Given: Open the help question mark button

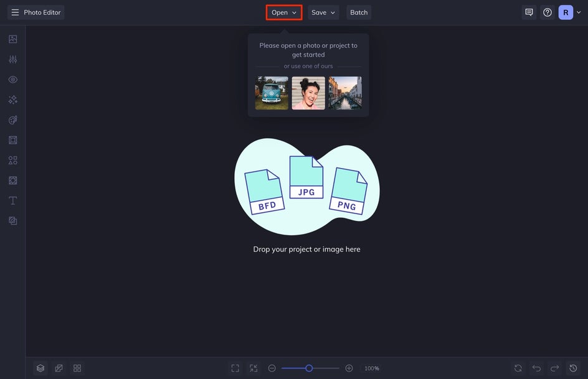Looking at the screenshot, I should (548, 12).
